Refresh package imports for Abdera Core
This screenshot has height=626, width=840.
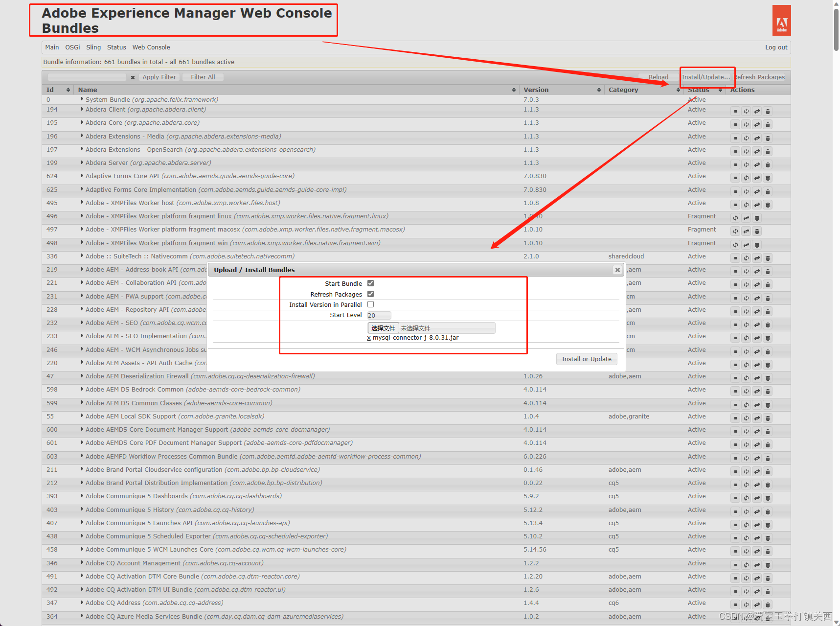746,125
